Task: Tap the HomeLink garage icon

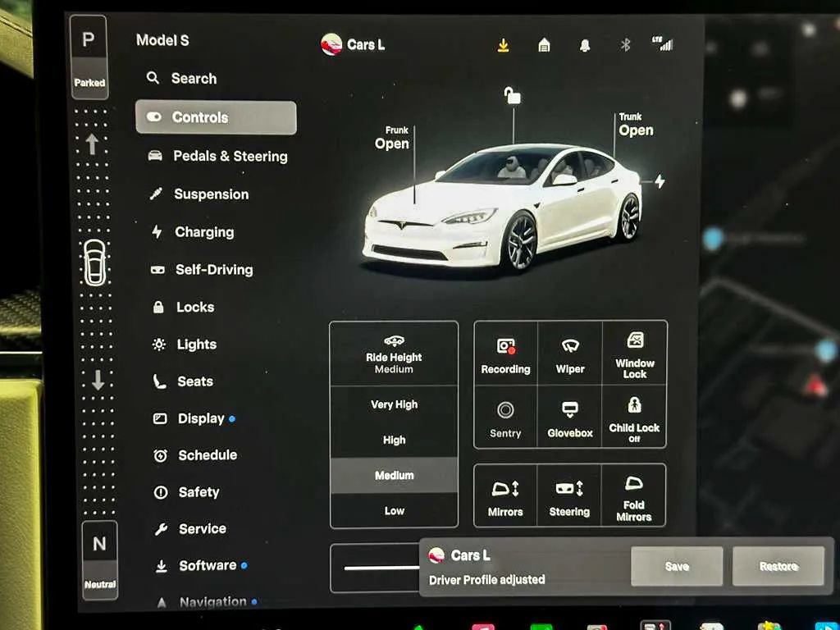Action: (544, 46)
